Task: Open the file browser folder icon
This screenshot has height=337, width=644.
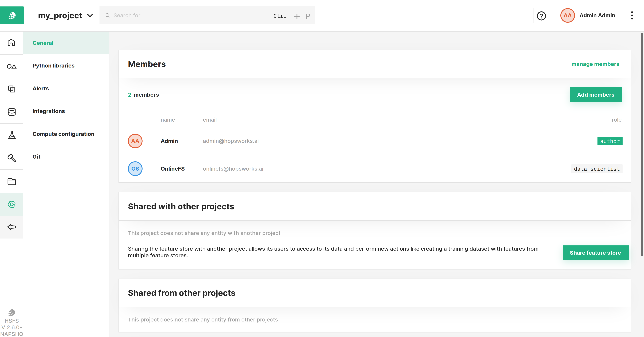Action: pyautogui.click(x=11, y=182)
